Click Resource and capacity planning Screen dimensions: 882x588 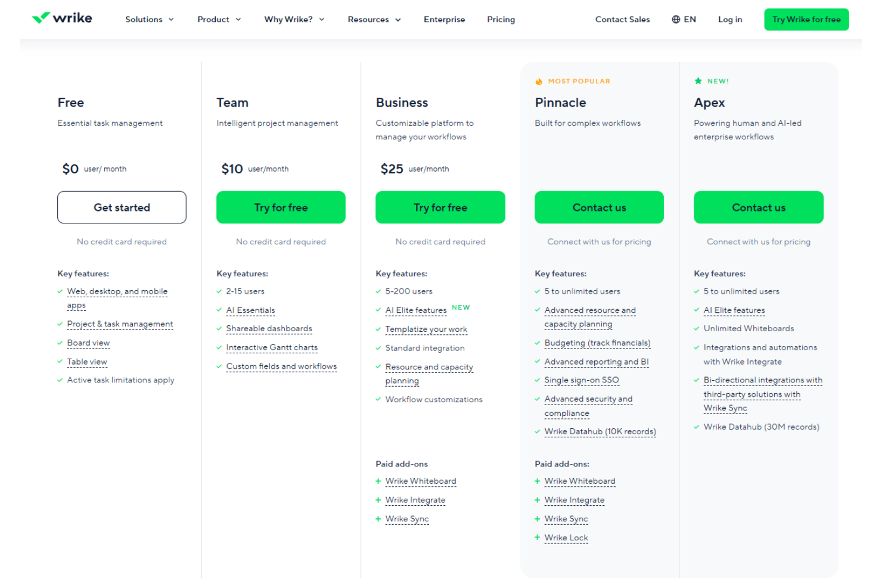point(429,374)
